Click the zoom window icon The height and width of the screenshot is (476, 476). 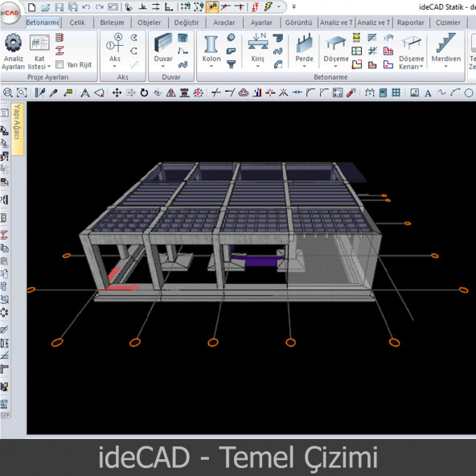(22, 92)
